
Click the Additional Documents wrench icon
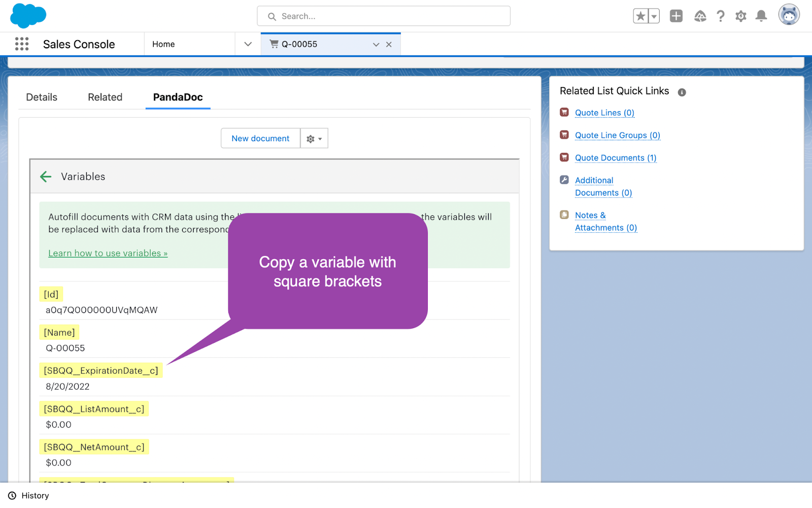pyautogui.click(x=564, y=179)
